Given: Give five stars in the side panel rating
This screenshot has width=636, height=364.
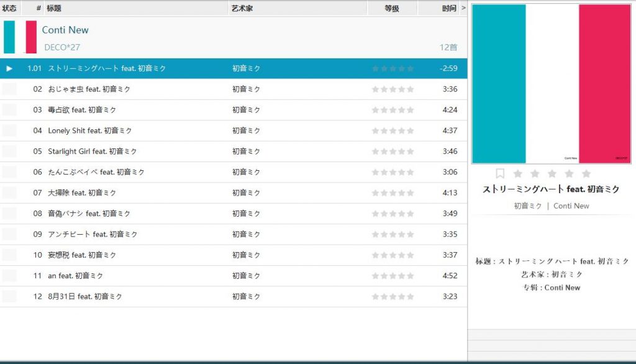Looking at the screenshot, I should click(586, 174).
